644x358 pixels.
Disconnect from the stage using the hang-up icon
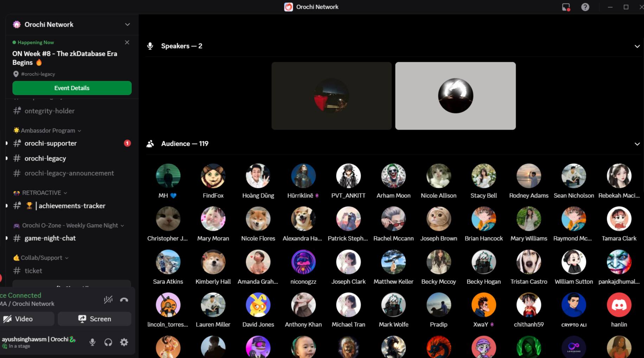[x=124, y=300]
